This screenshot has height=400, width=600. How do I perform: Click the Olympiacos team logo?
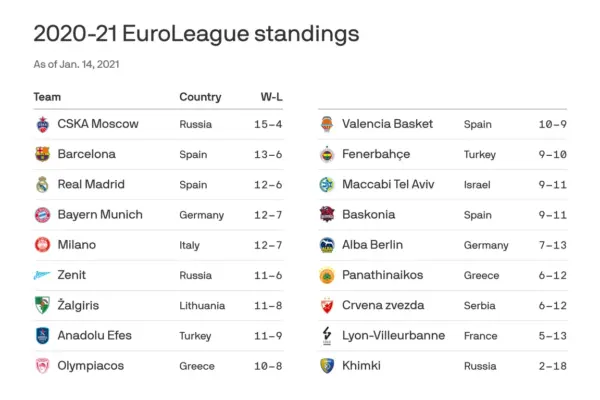(x=42, y=366)
